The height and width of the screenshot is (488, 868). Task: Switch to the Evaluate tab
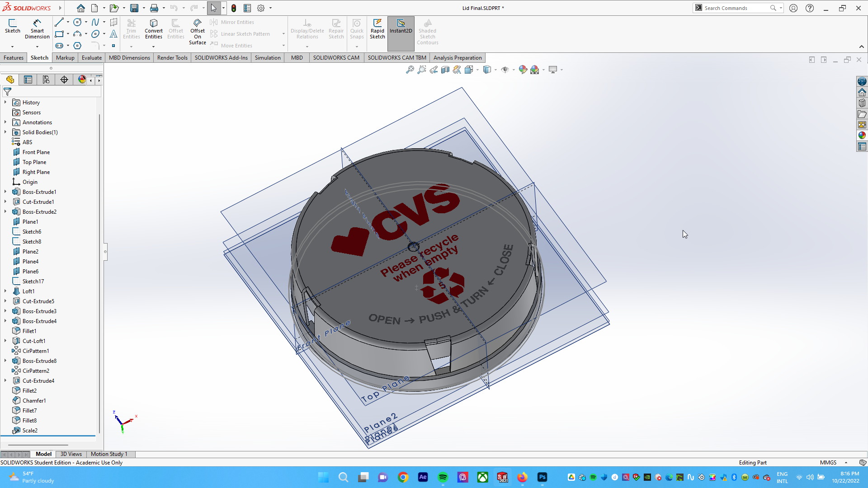pyautogui.click(x=92, y=58)
